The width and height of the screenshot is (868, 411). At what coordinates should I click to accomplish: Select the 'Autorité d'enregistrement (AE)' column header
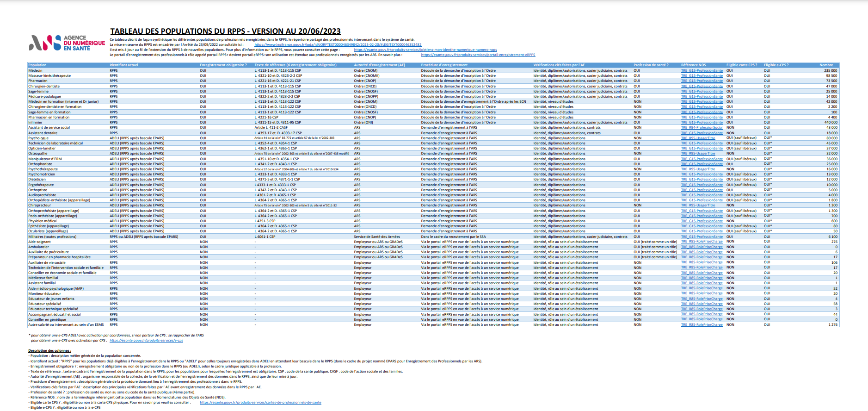point(379,65)
